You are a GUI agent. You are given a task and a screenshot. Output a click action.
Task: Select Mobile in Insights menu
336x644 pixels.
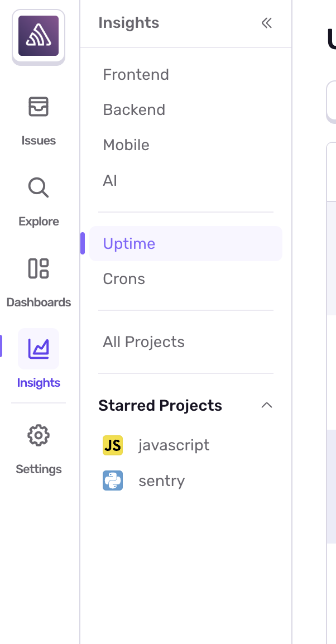(x=126, y=145)
